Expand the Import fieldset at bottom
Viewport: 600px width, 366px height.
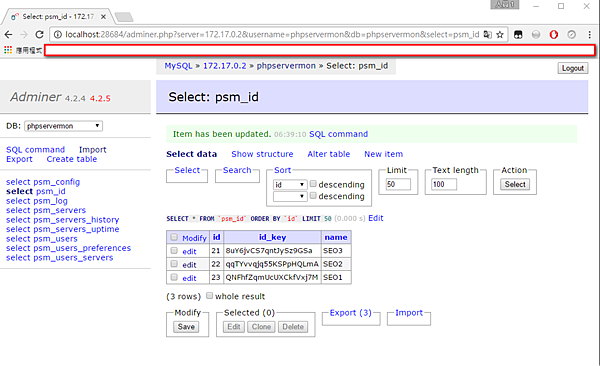(x=409, y=313)
